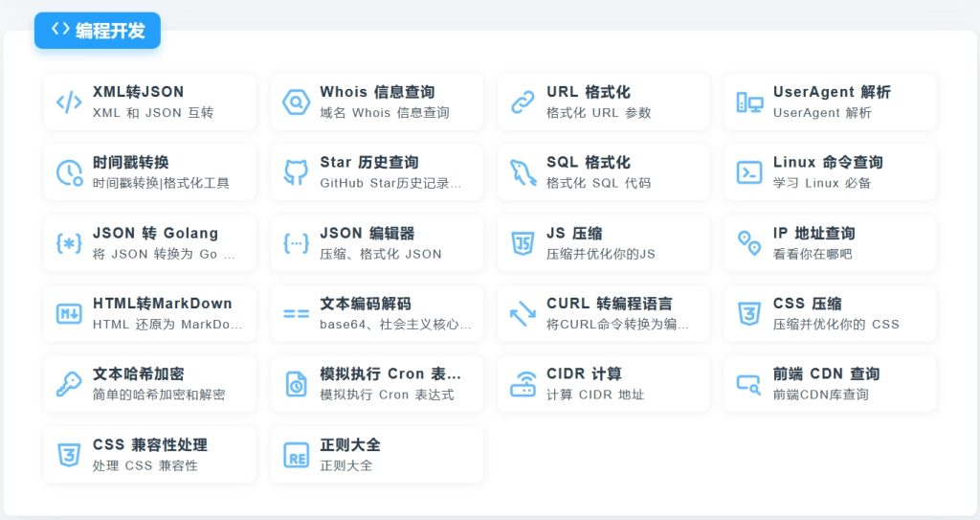Viewport: 980px width, 520px height.
Task: Click the braces asterisk icon for JSON 转 Golang
Action: pos(69,243)
